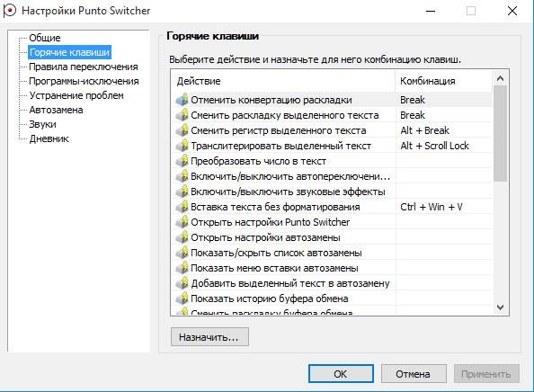The height and width of the screenshot is (392, 534).
Task: Click the Назначить... button
Action: pyautogui.click(x=209, y=337)
